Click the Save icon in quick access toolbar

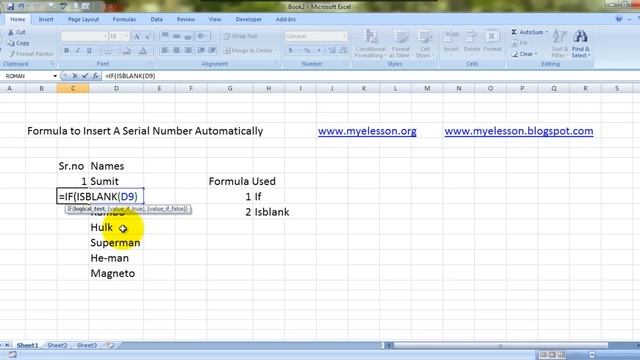click(x=10, y=7)
